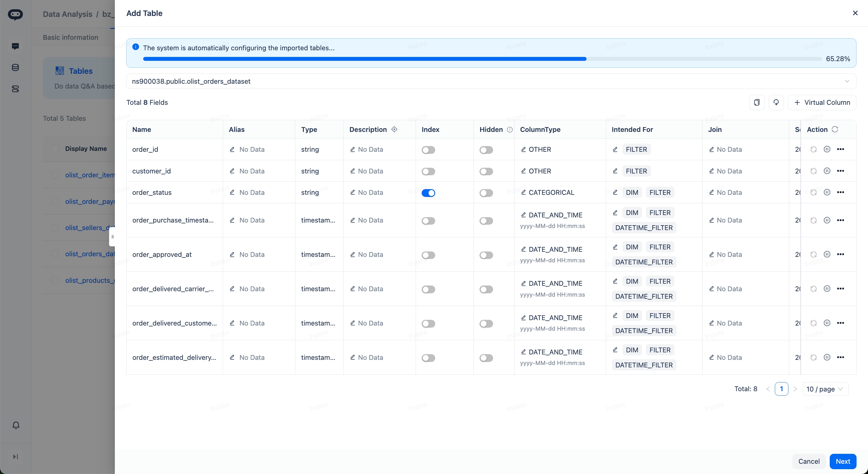The width and height of the screenshot is (868, 474).
Task: Click the Next button
Action: point(842,461)
